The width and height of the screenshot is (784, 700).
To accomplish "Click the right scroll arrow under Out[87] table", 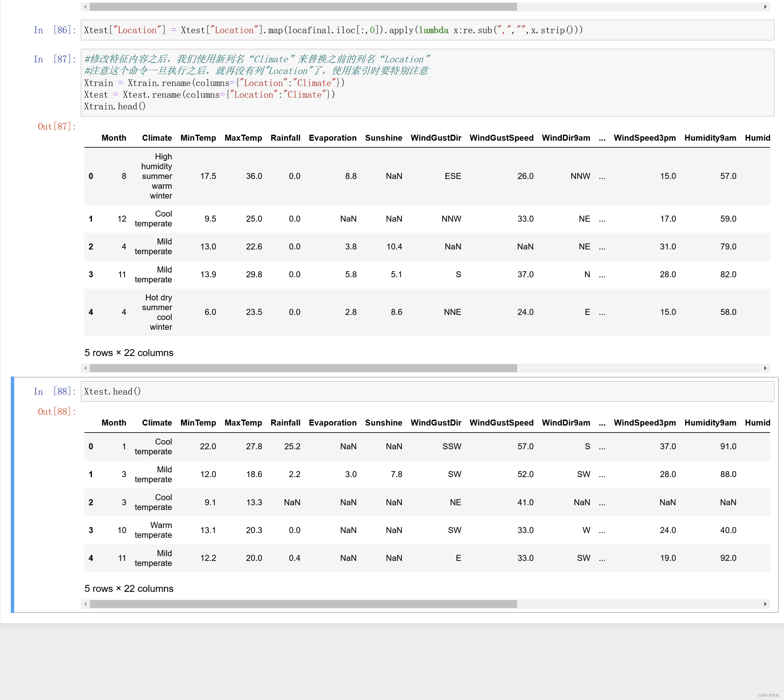I will (765, 368).
